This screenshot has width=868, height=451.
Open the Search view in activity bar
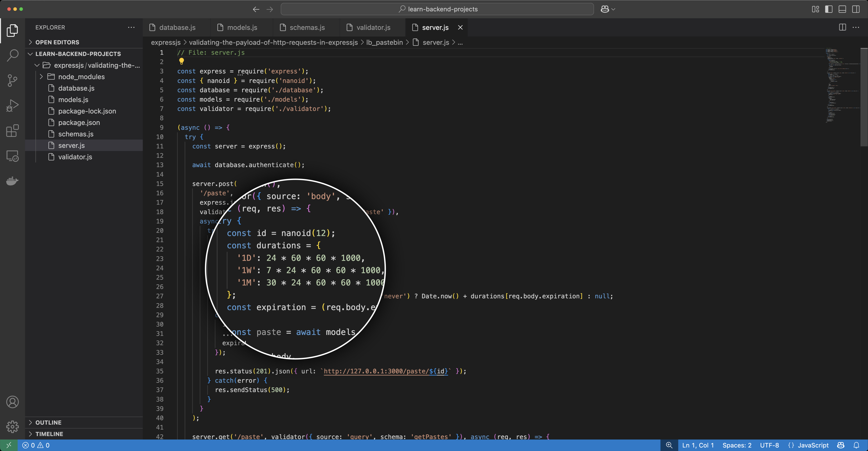[x=13, y=55]
